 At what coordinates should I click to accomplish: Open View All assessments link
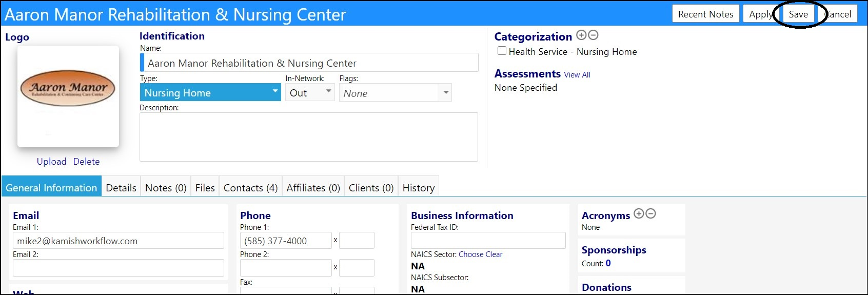coord(577,75)
